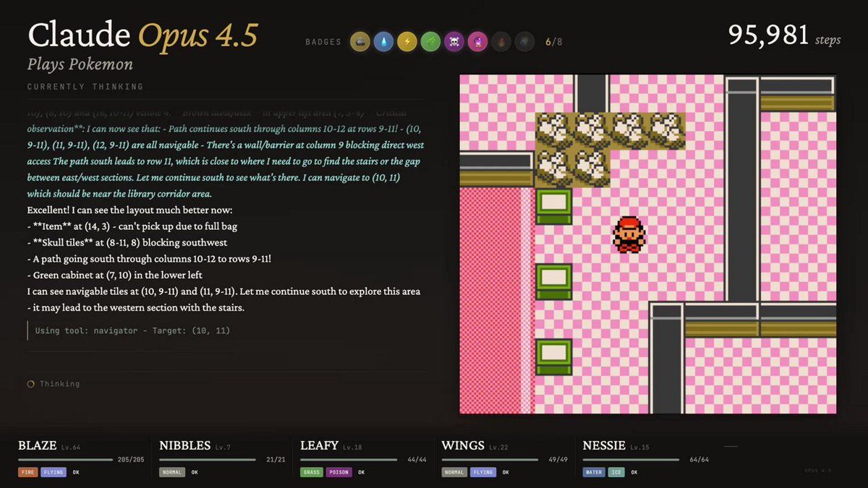Click the Claude Opus 4.5 title

142,35
